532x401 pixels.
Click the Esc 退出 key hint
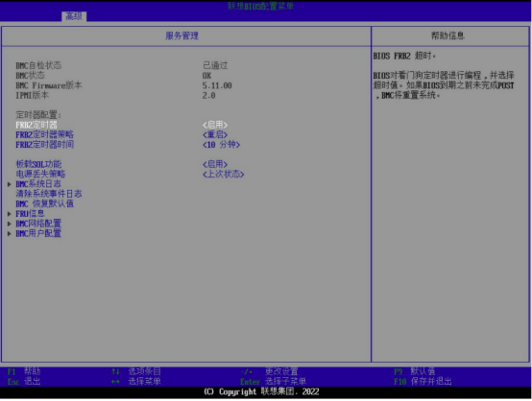pos(24,382)
